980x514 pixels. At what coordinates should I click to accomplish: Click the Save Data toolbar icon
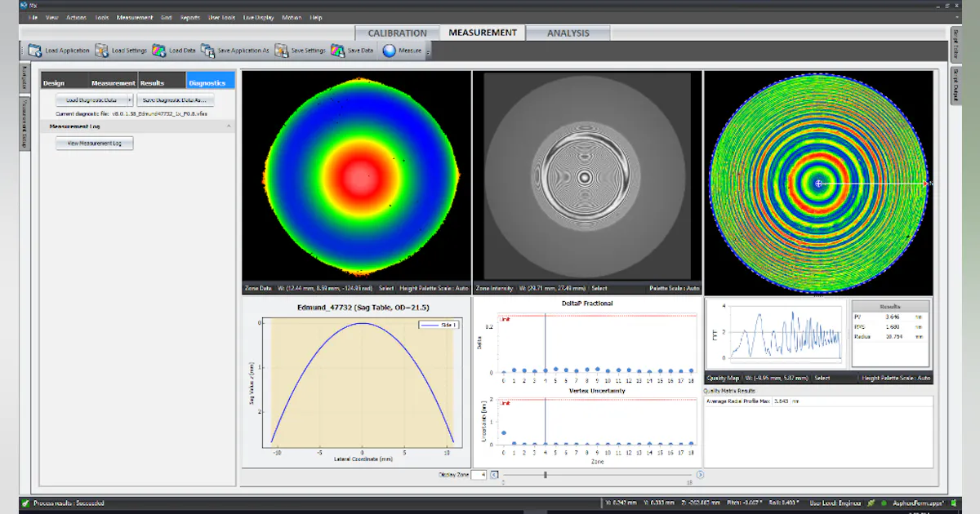[x=337, y=51]
